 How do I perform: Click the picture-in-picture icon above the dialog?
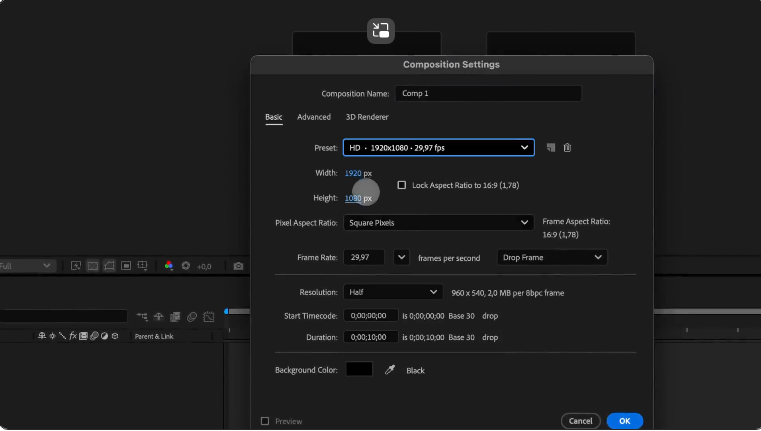pos(381,31)
